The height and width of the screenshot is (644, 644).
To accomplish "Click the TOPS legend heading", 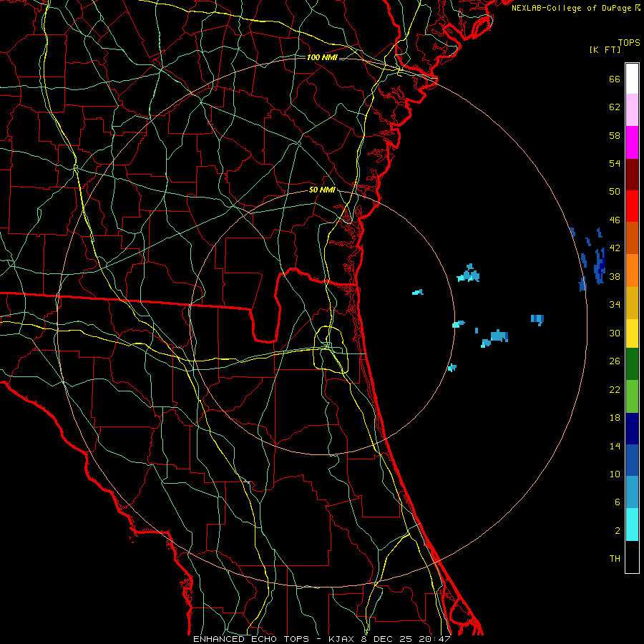I will [x=629, y=43].
